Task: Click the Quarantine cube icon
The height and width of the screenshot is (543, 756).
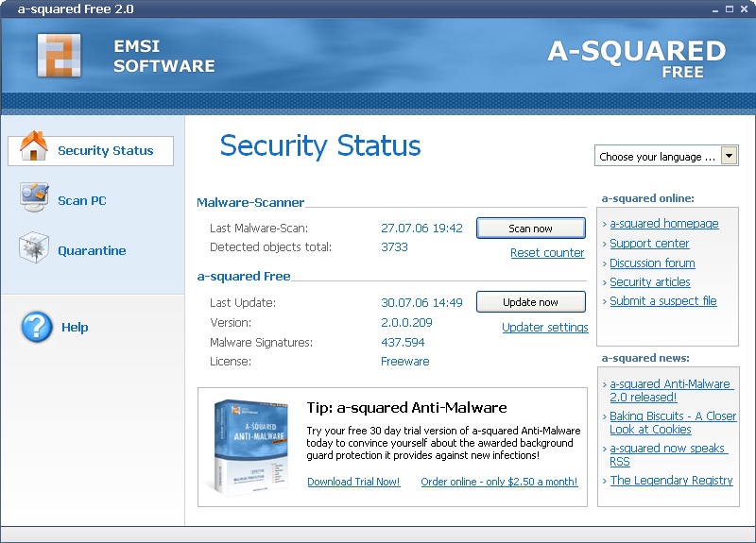Action: (x=34, y=247)
